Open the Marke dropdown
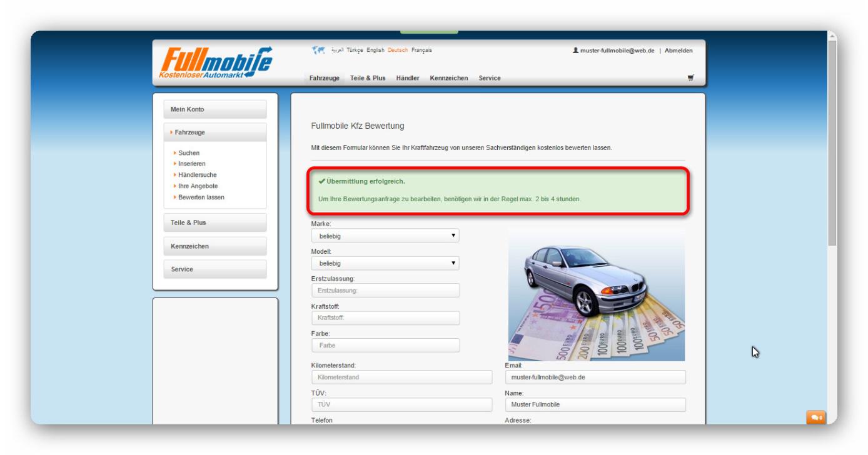The height and width of the screenshot is (455, 868). point(385,236)
